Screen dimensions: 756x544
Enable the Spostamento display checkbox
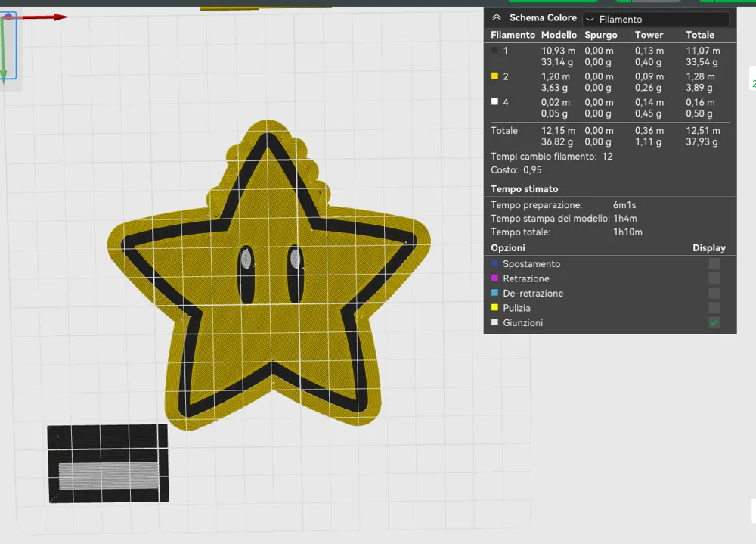[714, 264]
